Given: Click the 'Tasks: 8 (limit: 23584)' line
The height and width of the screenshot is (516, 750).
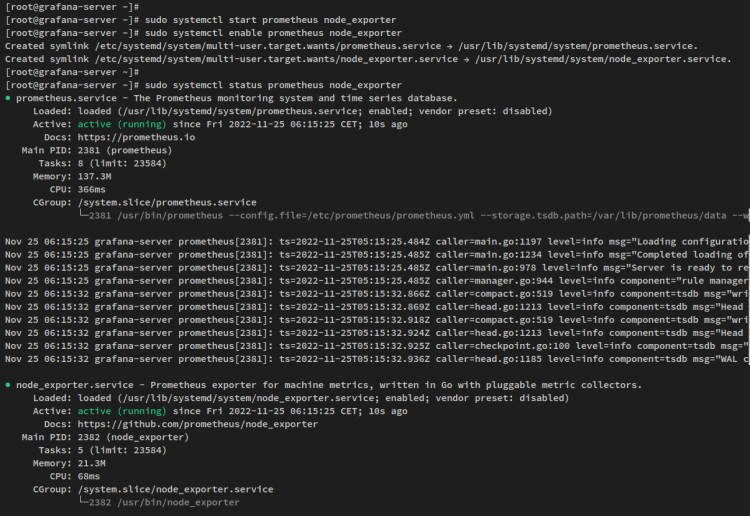Looking at the screenshot, I should click(x=102, y=164).
